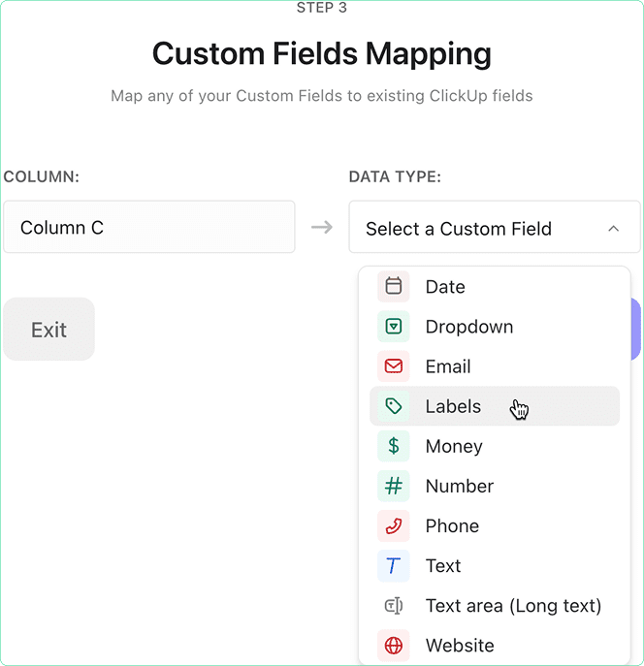Collapse the data type list via chevron
Image resolution: width=644 pixels, height=666 pixels.
coord(613,229)
